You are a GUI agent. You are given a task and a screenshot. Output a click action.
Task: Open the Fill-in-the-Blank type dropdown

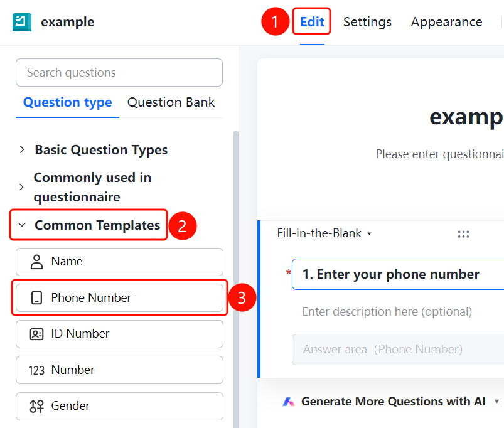(x=324, y=233)
